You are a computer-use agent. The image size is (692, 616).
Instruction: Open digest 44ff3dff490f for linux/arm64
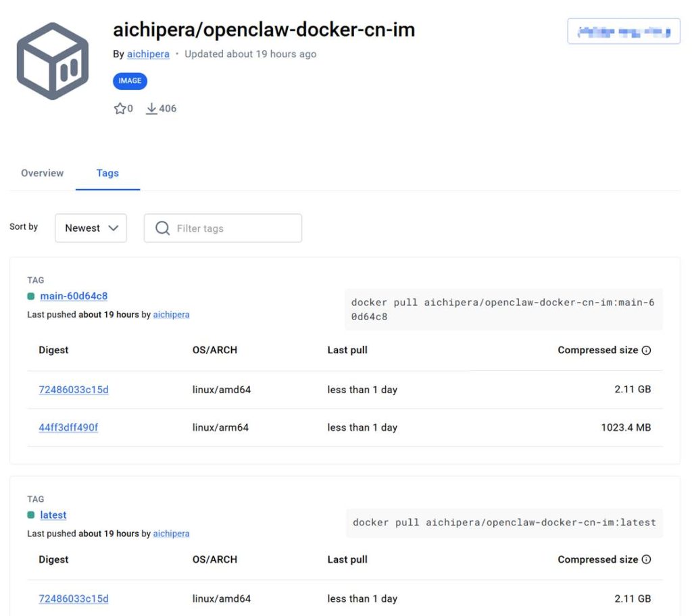(68, 428)
